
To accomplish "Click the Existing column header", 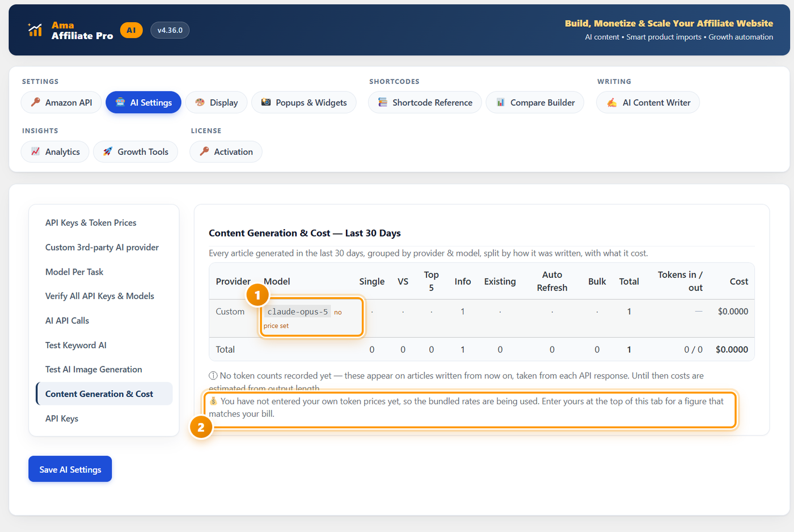I will click(500, 281).
